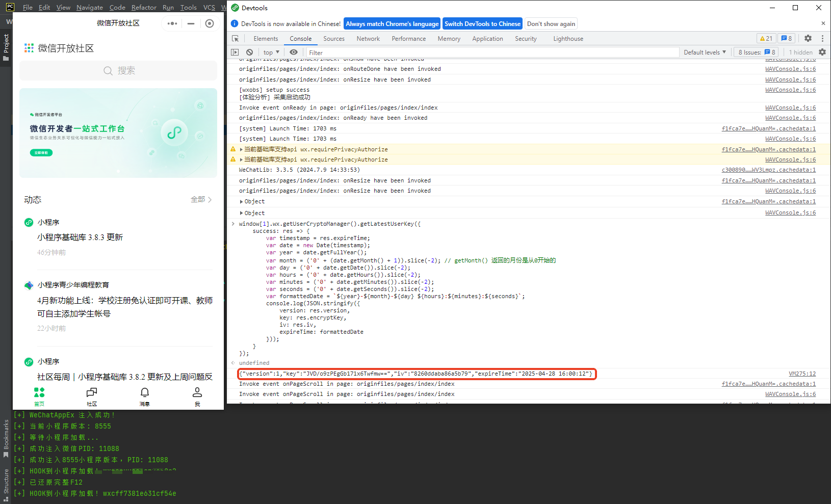Close the DevTools language infobar
Viewport: 831px width, 504px height.
(x=823, y=23)
